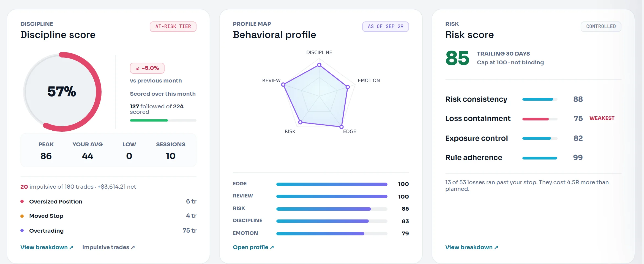The width and height of the screenshot is (644, 264).
Task: Click the EDGE score bar
Action: click(x=332, y=184)
